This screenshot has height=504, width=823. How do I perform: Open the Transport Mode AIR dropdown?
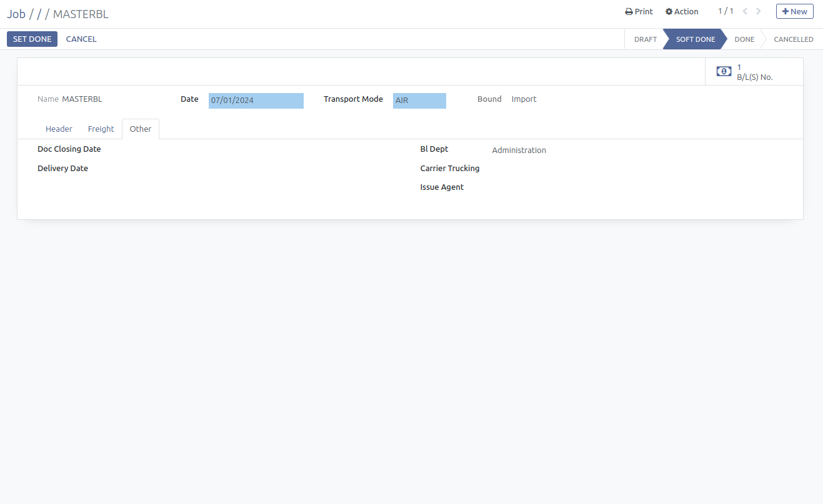(419, 101)
